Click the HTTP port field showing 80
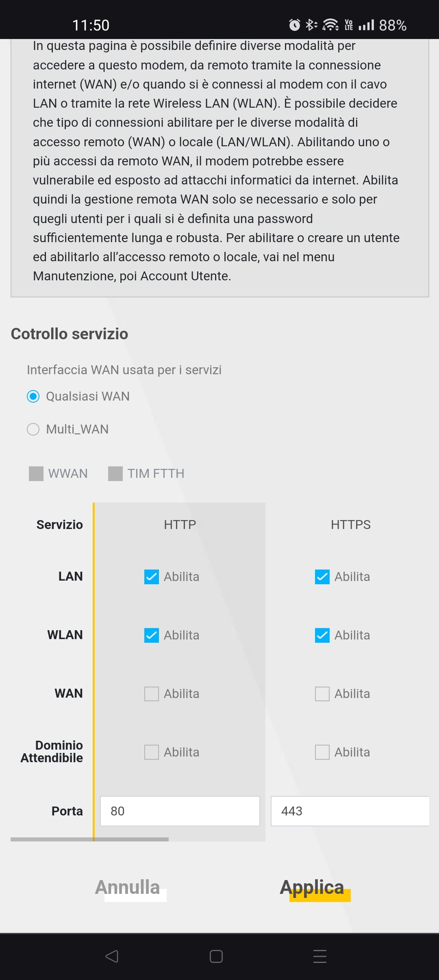 (x=180, y=811)
